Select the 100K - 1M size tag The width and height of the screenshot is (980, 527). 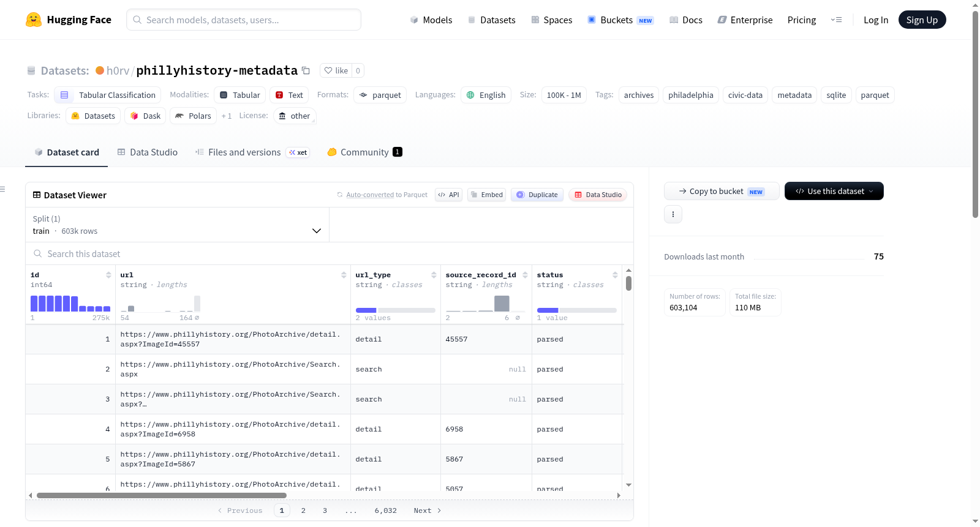tap(563, 95)
